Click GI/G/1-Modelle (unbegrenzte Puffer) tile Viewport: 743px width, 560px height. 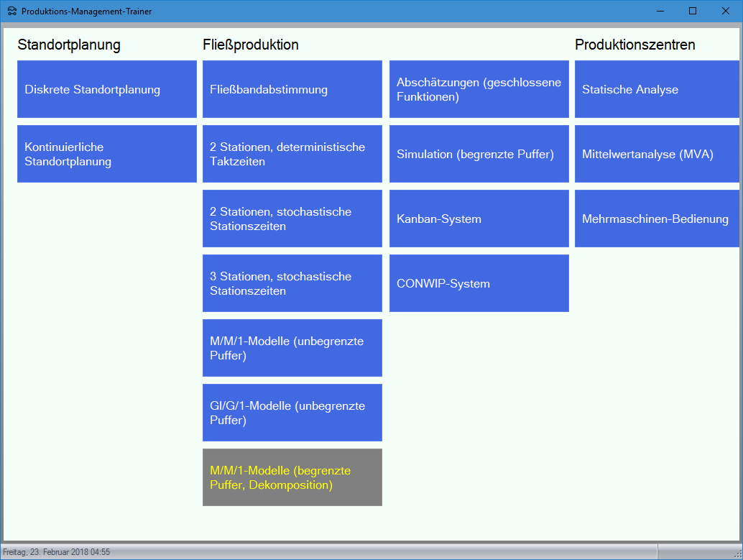292,413
